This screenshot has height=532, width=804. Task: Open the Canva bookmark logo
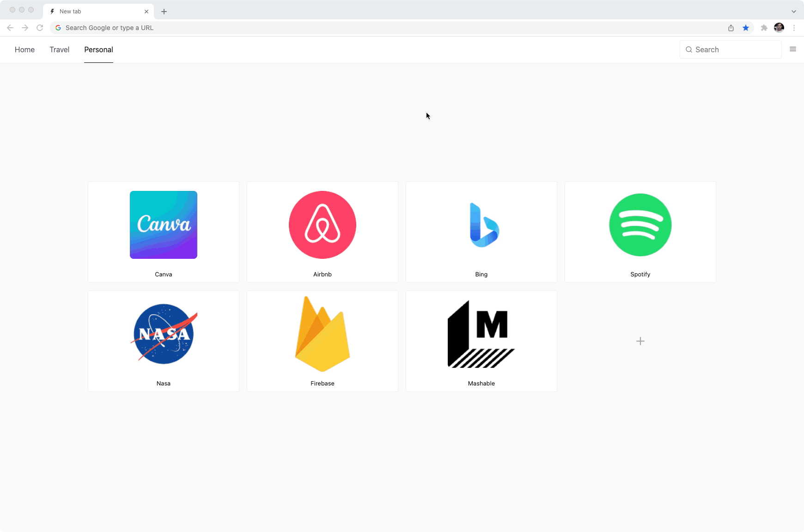(x=164, y=225)
